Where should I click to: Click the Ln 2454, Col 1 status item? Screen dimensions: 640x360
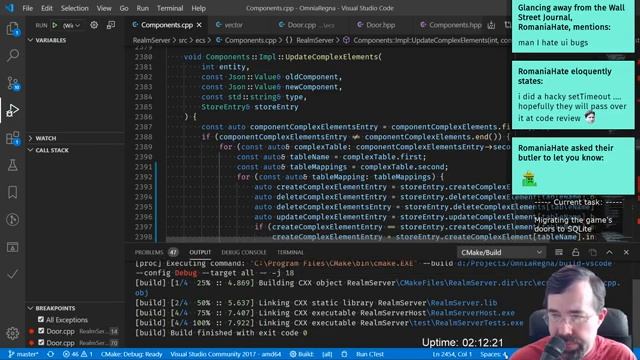point(452,354)
